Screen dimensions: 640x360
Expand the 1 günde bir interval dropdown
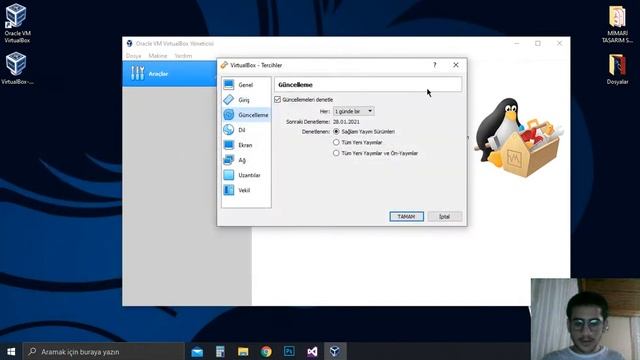tap(353, 111)
